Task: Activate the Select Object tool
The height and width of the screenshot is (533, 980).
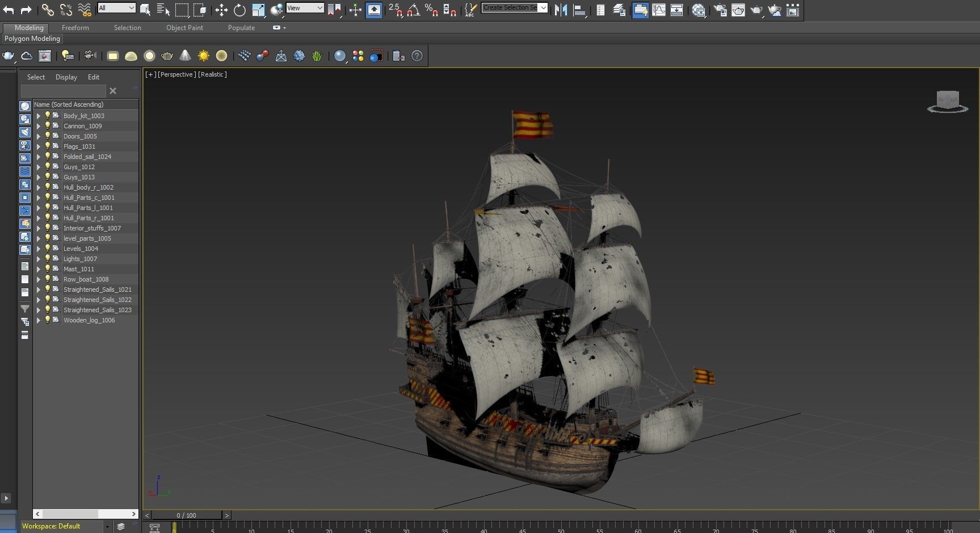Action: tap(145, 10)
